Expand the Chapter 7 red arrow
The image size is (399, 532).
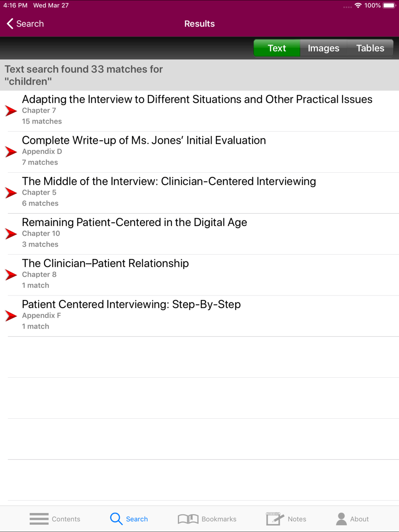(11, 111)
